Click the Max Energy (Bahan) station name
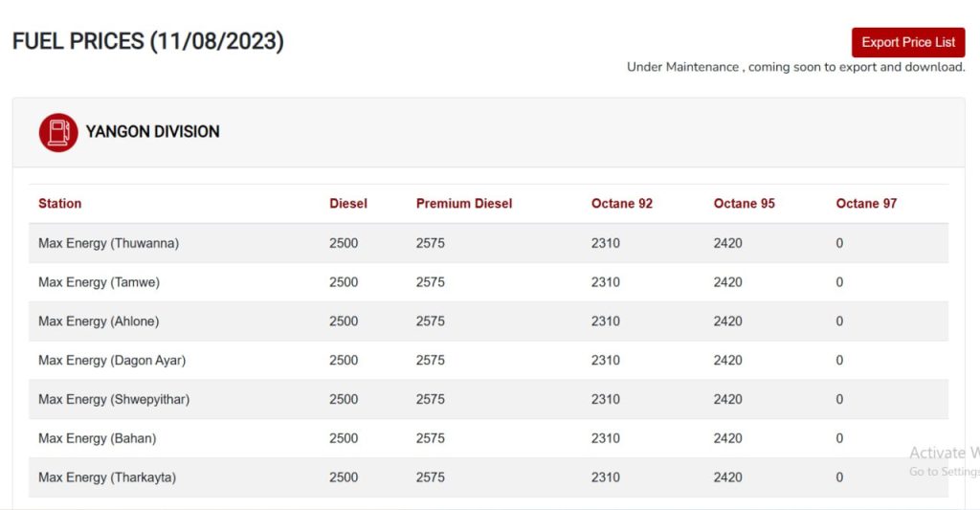This screenshot has height=510, width=980. click(97, 438)
